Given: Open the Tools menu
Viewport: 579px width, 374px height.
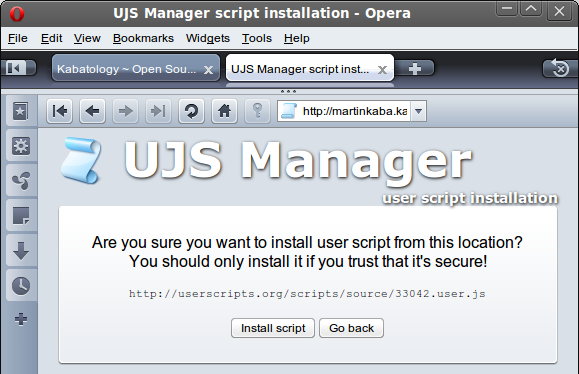Looking at the screenshot, I should (257, 38).
